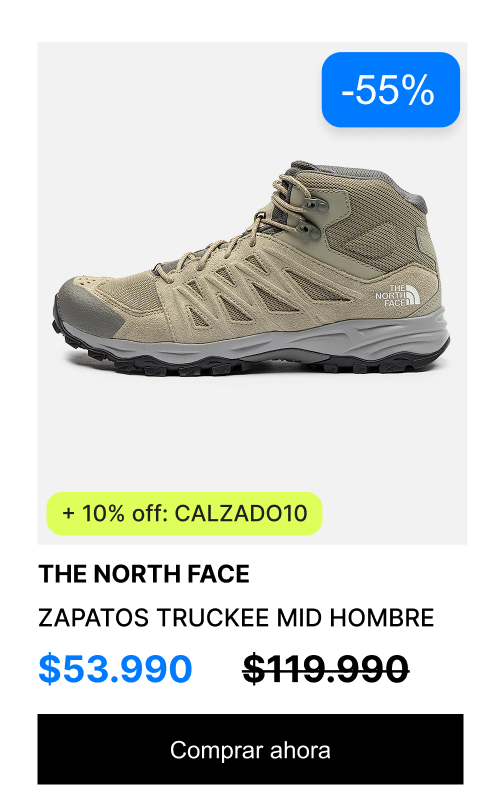Click the Comprar ahora button

pyautogui.click(x=250, y=749)
